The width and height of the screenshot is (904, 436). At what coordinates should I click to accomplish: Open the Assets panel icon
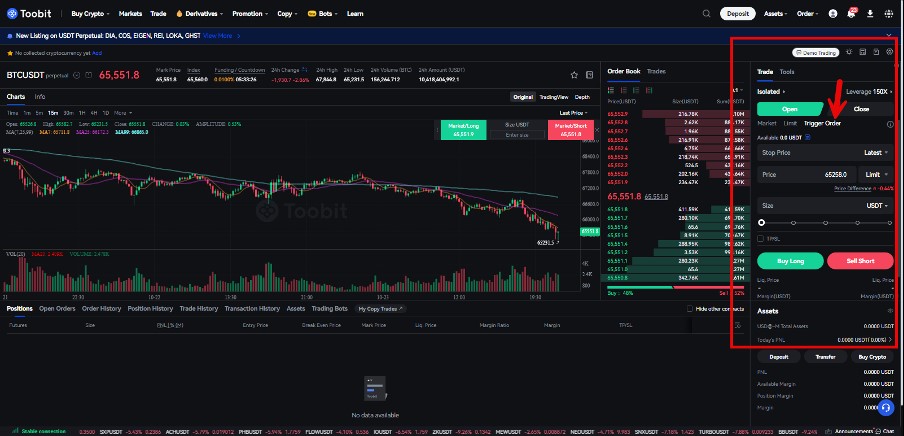(x=890, y=311)
